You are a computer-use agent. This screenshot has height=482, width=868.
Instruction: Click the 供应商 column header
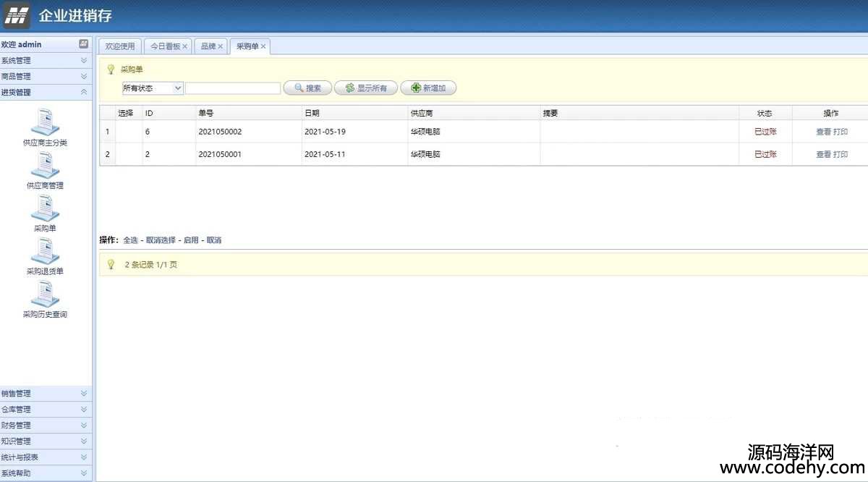click(474, 113)
